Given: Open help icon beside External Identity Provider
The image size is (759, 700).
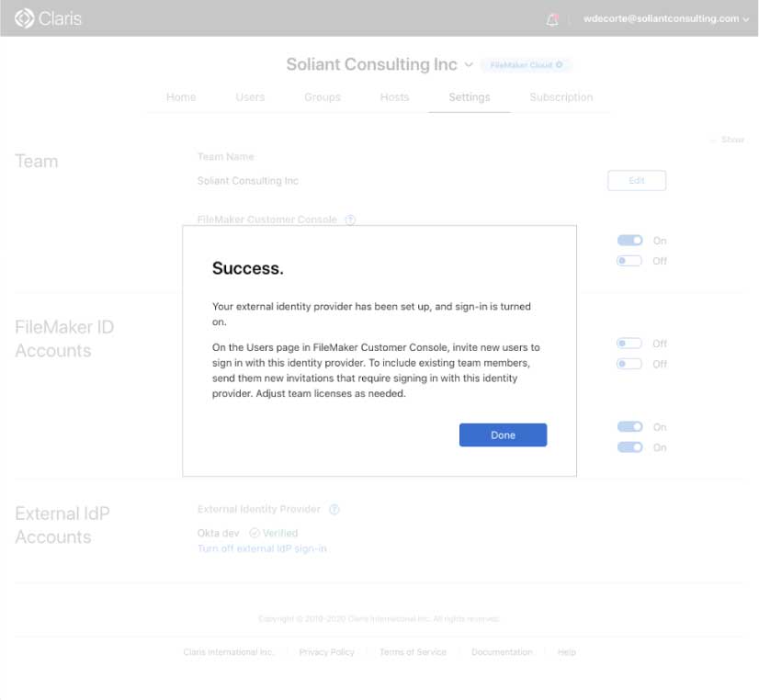Looking at the screenshot, I should 334,510.
